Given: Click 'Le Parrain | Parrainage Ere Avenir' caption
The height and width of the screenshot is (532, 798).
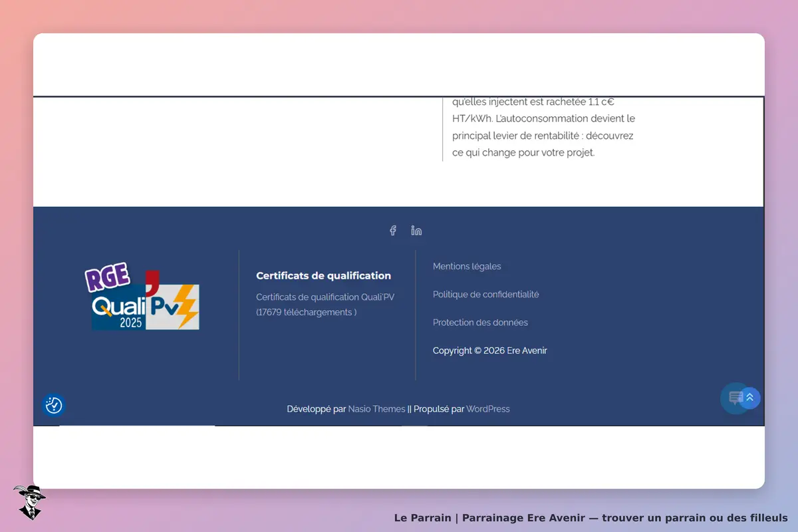Looking at the screenshot, I should tap(591, 517).
